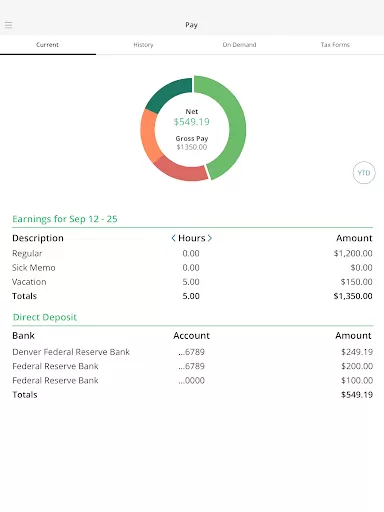The width and height of the screenshot is (384, 512).
Task: Click the right chevron beside Hours
Action: [210, 238]
